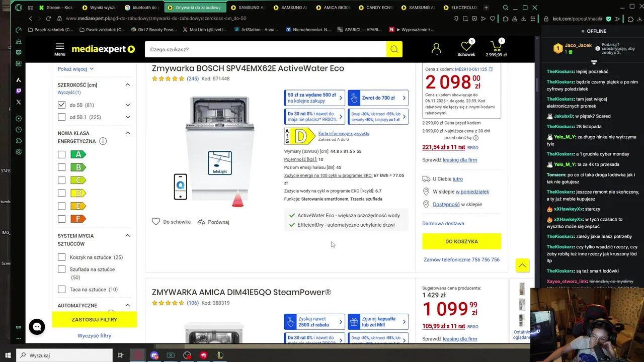Expand the 'do 50' width sub-options chevron

click(x=128, y=105)
